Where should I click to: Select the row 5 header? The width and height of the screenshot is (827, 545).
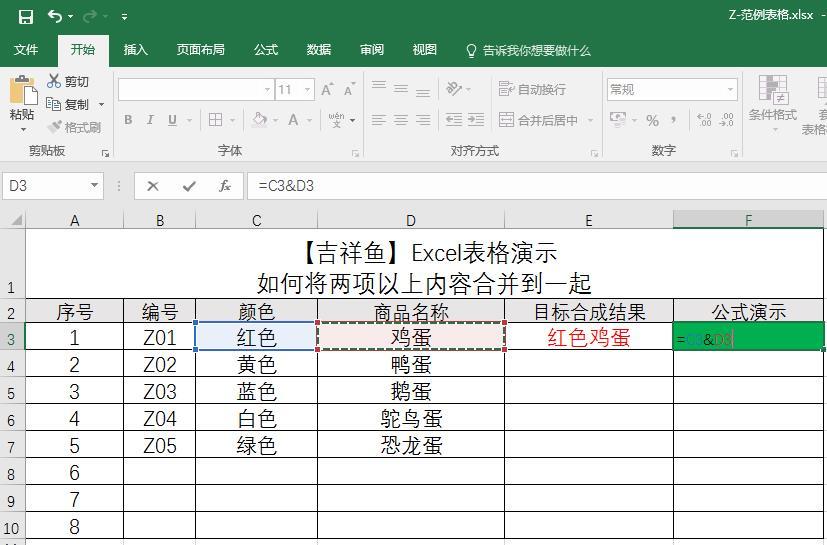tap(12, 391)
